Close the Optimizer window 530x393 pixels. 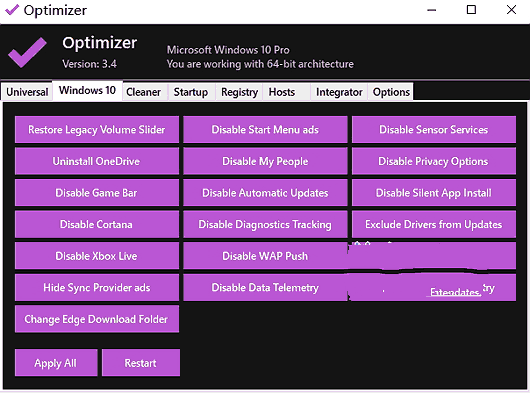click(511, 10)
